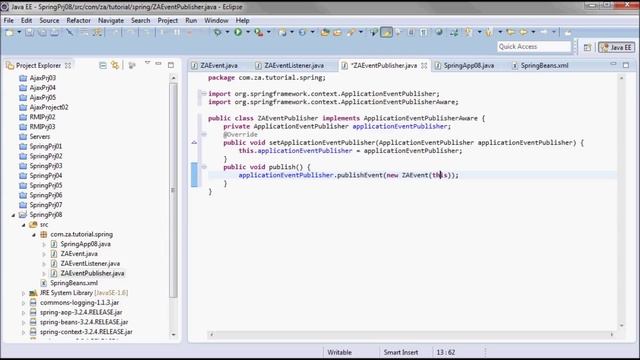Fold the setApplicationEventPublisher method
Viewport: 640px width, 360px height.
[x=203, y=134]
